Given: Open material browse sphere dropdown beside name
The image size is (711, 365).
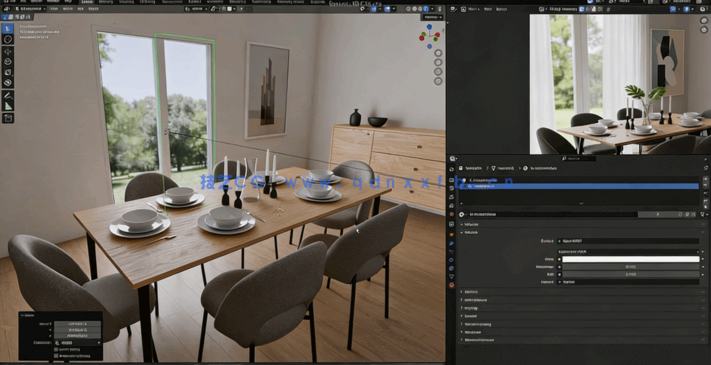Looking at the screenshot, I should 462,214.
